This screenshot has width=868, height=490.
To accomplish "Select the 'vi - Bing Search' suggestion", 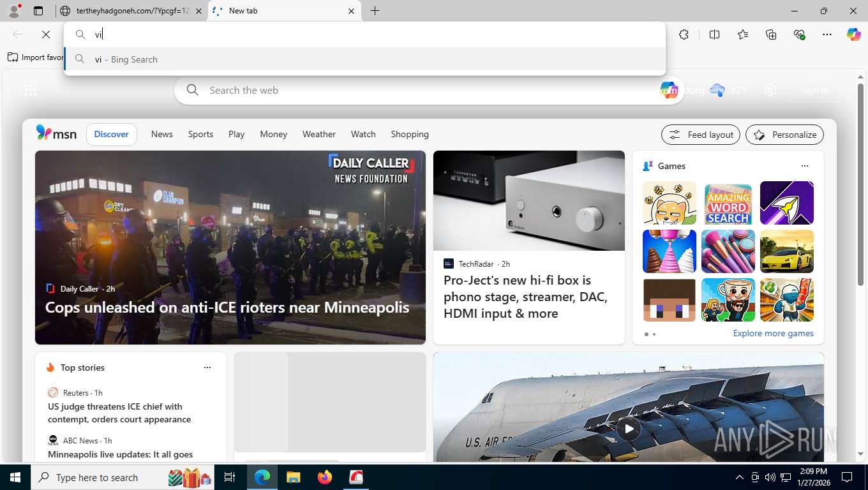I will pos(365,59).
